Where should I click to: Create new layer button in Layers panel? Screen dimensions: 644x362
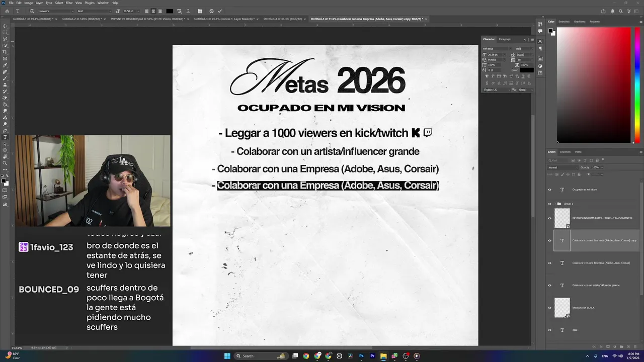(628, 346)
